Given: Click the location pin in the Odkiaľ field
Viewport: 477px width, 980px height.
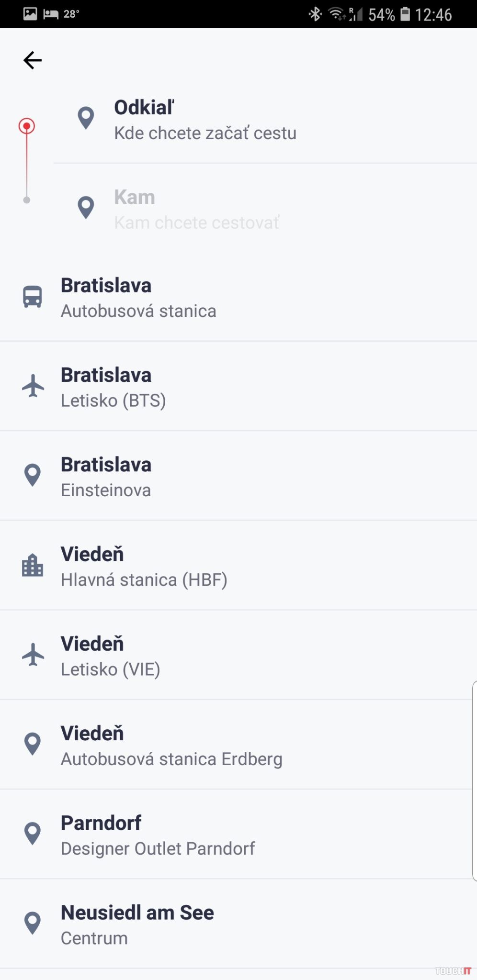Looking at the screenshot, I should 86,118.
